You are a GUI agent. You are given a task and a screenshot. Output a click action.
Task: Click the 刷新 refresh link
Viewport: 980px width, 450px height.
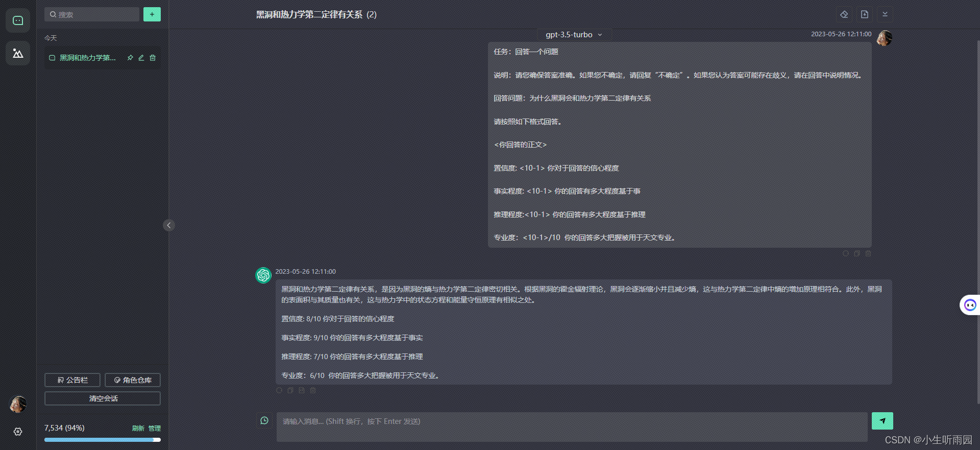[x=138, y=429]
